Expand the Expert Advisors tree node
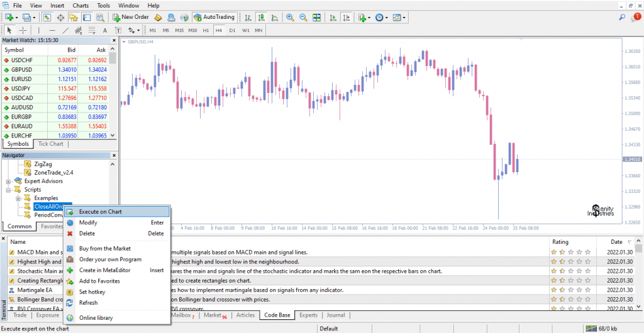Screen dimensions: 644x333 tap(9, 181)
